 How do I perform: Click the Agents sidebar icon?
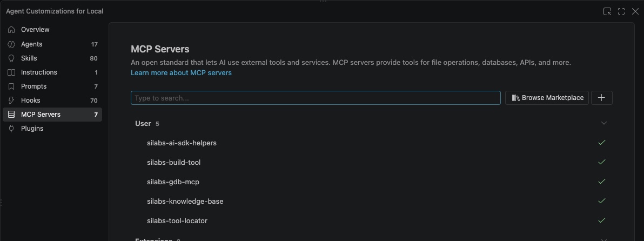click(11, 44)
